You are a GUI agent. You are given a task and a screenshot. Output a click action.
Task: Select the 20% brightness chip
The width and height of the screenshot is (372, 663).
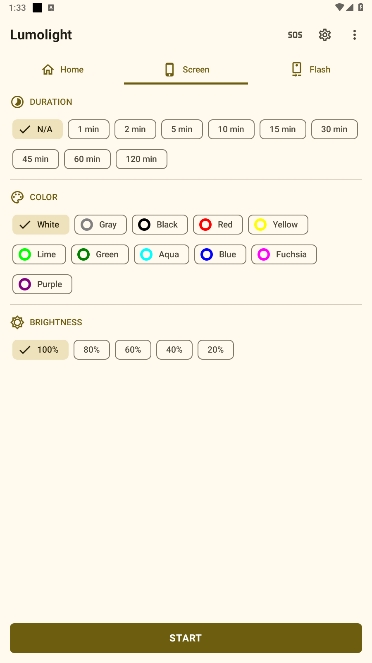(x=216, y=350)
